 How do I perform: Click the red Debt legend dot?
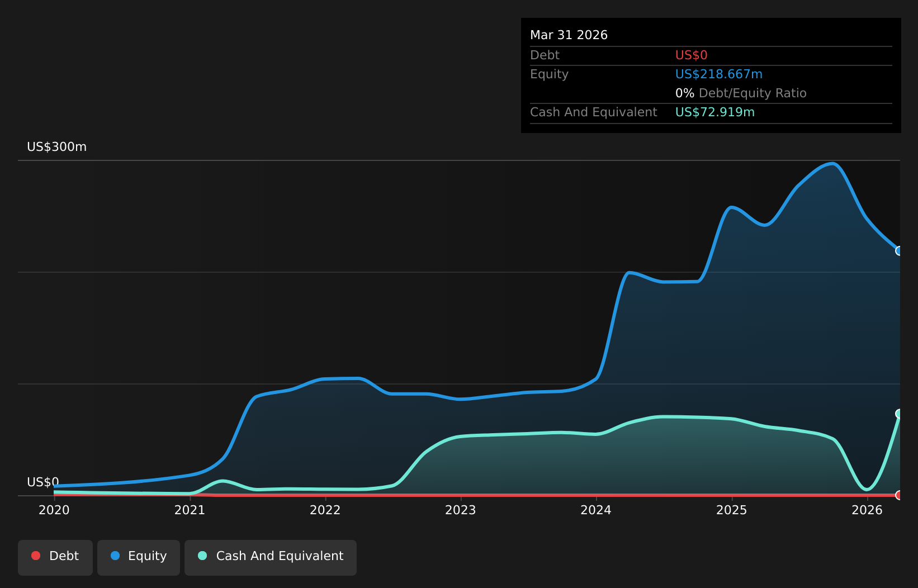pos(36,556)
